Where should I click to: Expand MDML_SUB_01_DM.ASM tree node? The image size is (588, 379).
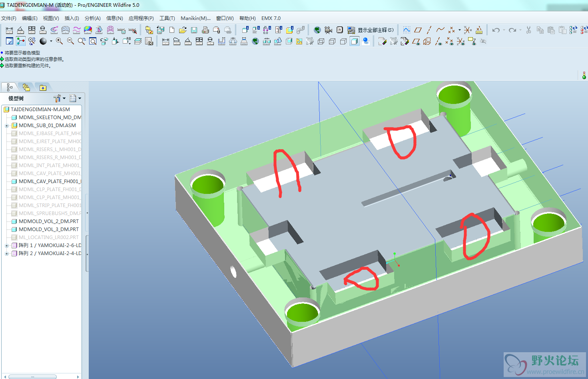[6, 126]
